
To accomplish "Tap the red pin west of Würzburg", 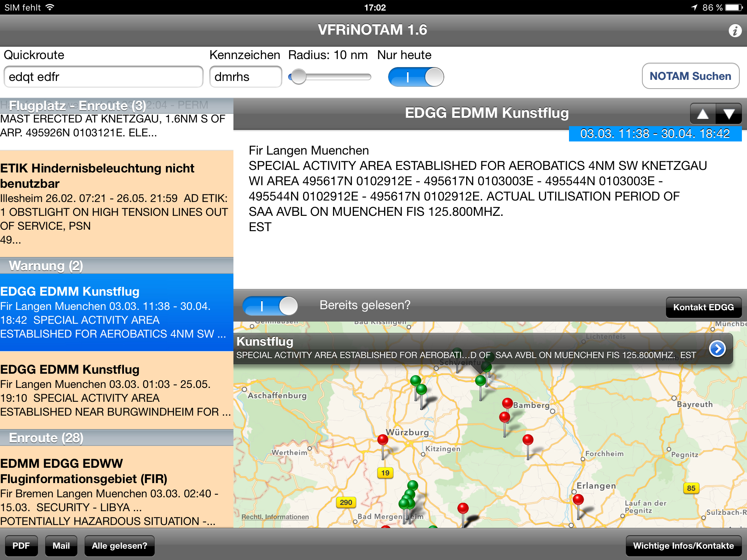I will (x=383, y=440).
